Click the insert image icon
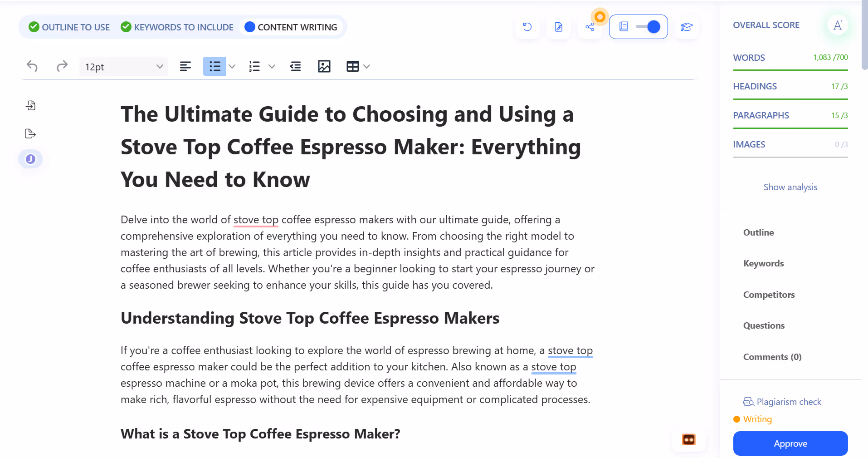This screenshot has width=868, height=458. point(324,67)
